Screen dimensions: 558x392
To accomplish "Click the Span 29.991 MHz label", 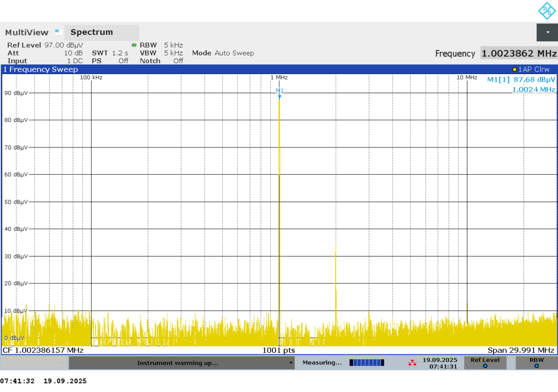I will click(520, 350).
